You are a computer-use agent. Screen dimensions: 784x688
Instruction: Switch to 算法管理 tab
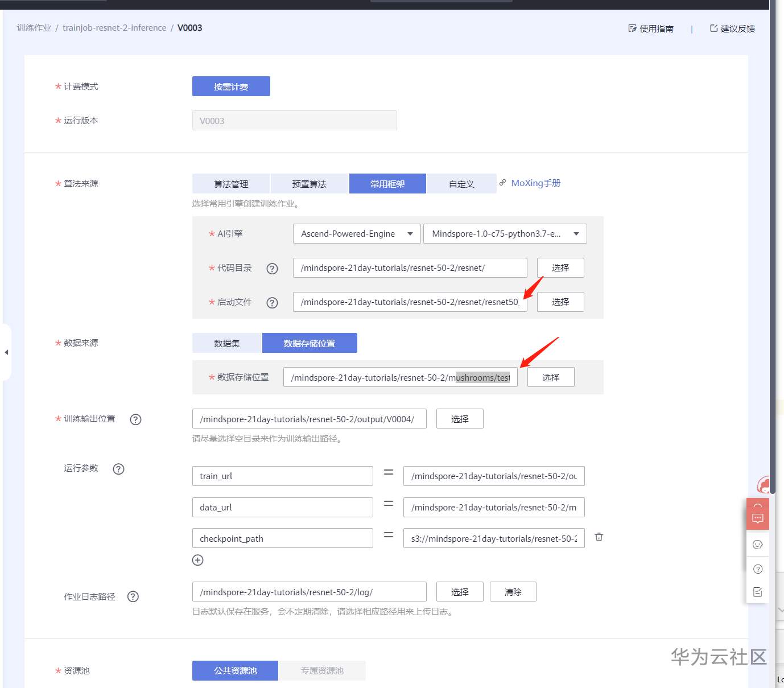[231, 184]
